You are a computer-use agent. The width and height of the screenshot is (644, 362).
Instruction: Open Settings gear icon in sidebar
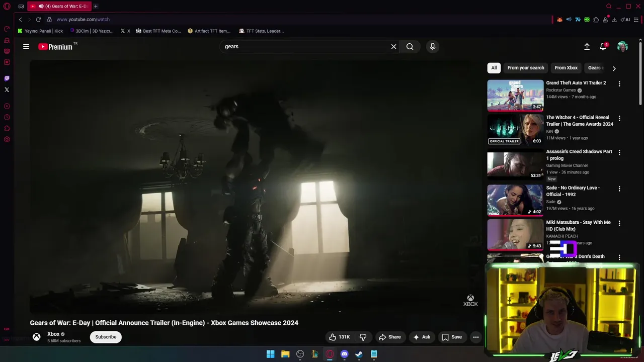click(x=7, y=139)
